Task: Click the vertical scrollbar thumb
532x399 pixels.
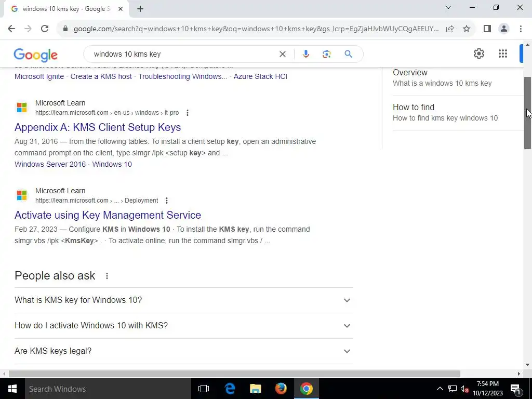Action: click(528, 113)
